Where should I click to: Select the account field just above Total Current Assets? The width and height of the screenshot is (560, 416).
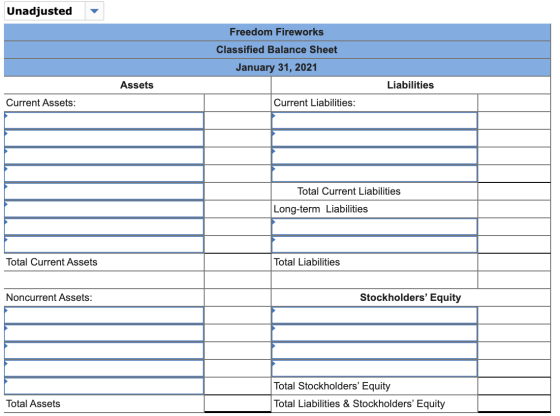tap(104, 245)
